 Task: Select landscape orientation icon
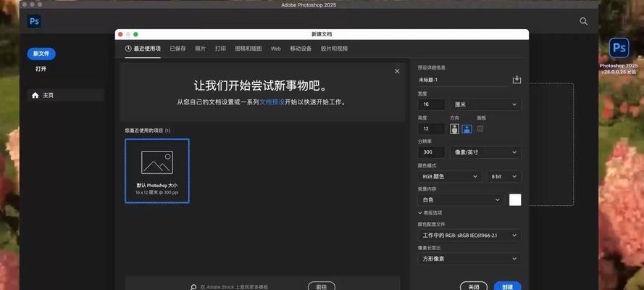[x=467, y=129]
